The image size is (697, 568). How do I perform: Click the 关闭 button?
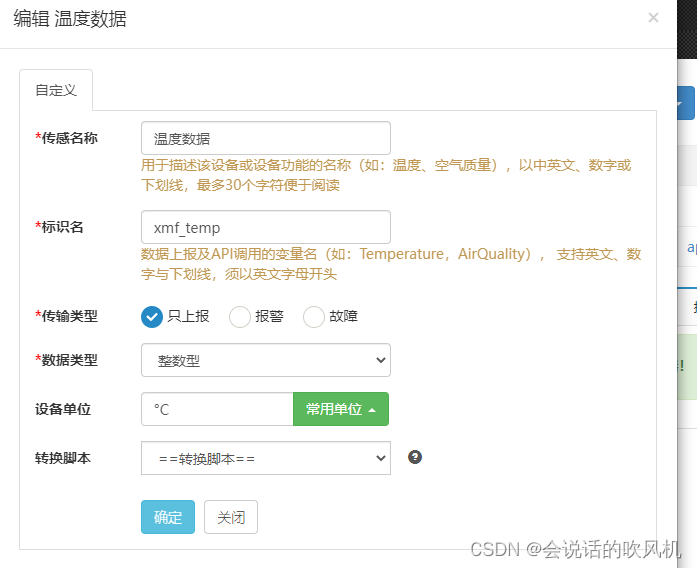tap(231, 517)
